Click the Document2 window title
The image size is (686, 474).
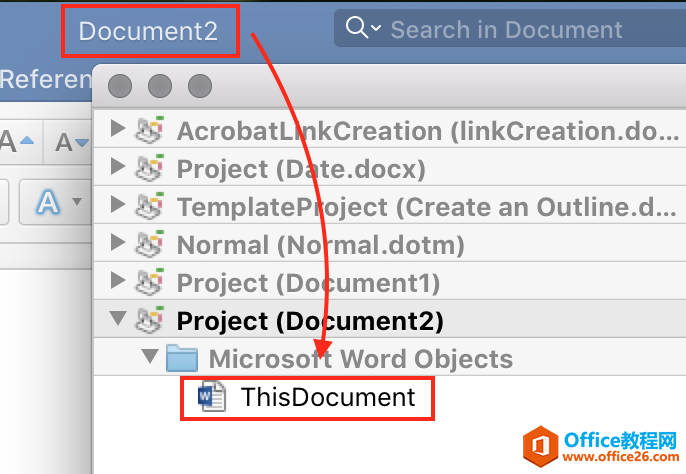pyautogui.click(x=148, y=30)
